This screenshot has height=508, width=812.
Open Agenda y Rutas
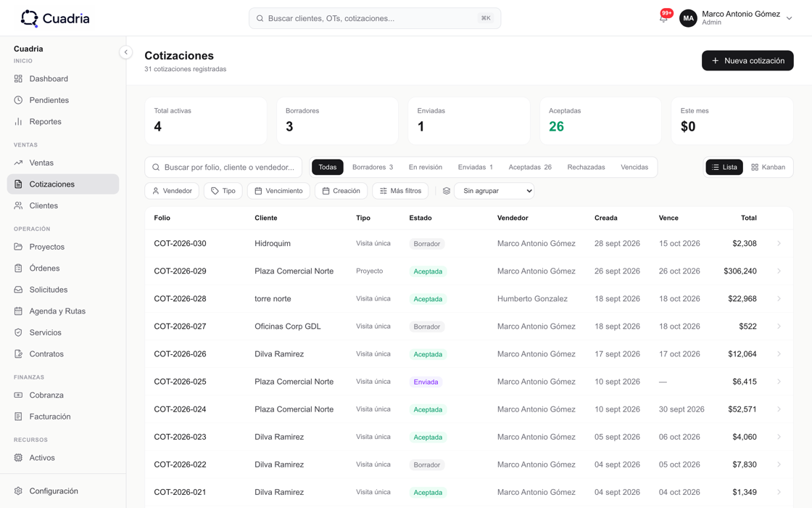click(62, 311)
